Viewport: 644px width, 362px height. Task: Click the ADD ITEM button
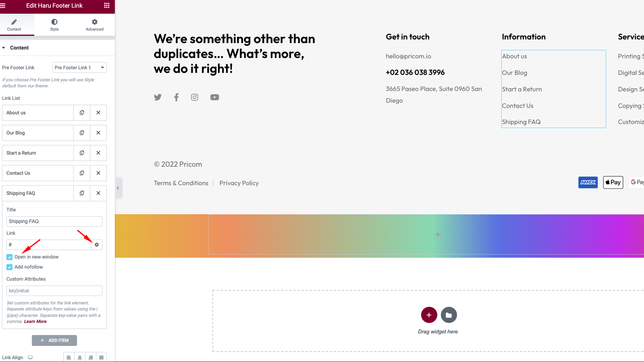(54, 340)
